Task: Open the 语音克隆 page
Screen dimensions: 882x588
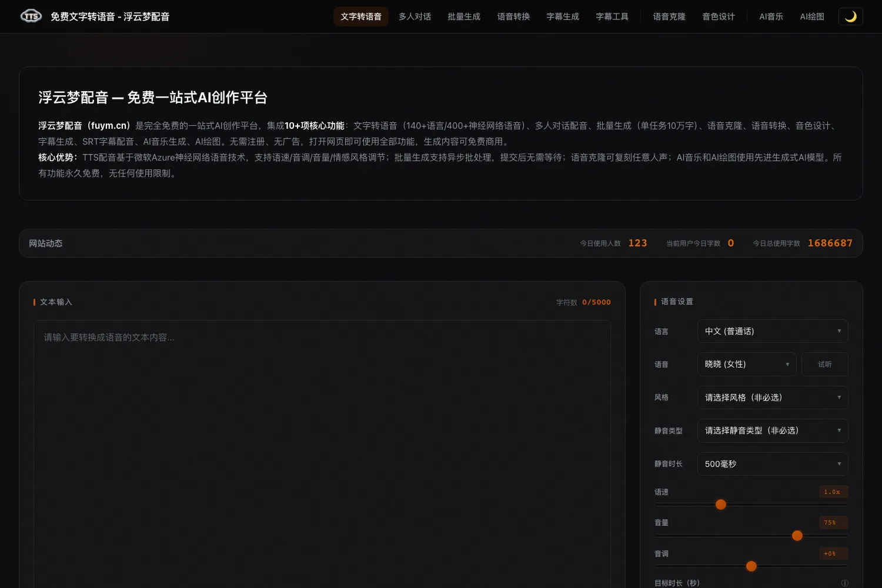Action: click(669, 16)
